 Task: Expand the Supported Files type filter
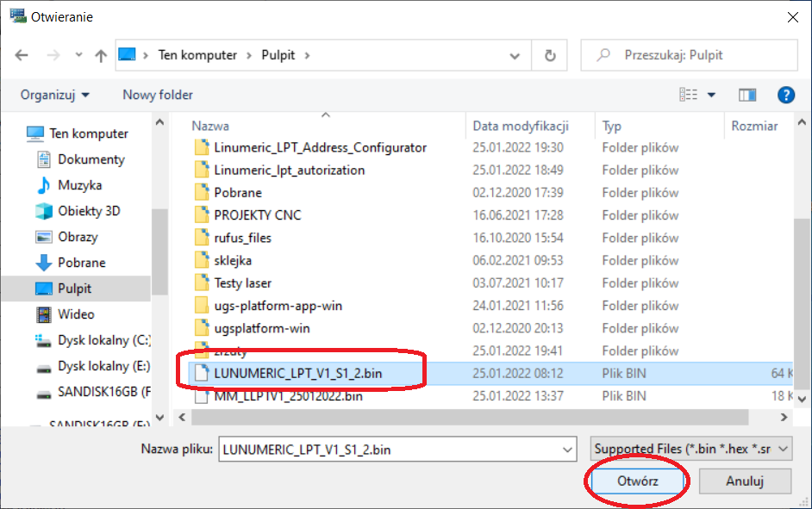[693, 449]
